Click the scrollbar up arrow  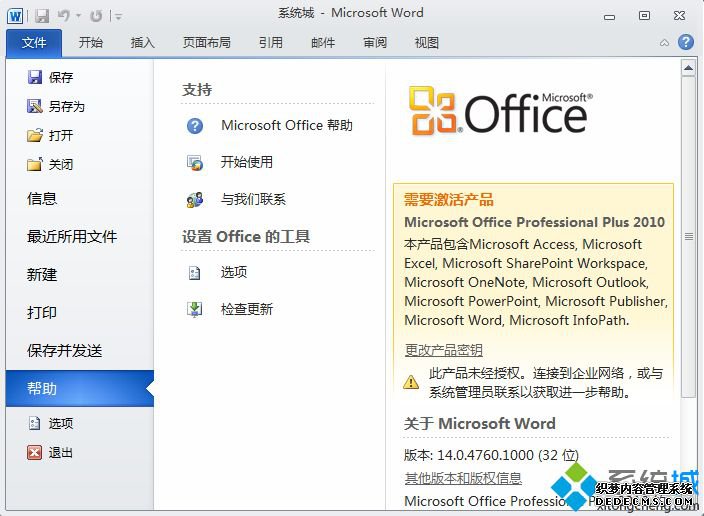(688, 68)
